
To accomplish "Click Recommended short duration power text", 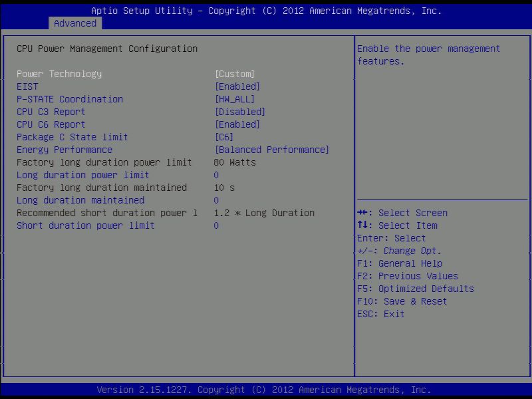I will pos(107,213).
